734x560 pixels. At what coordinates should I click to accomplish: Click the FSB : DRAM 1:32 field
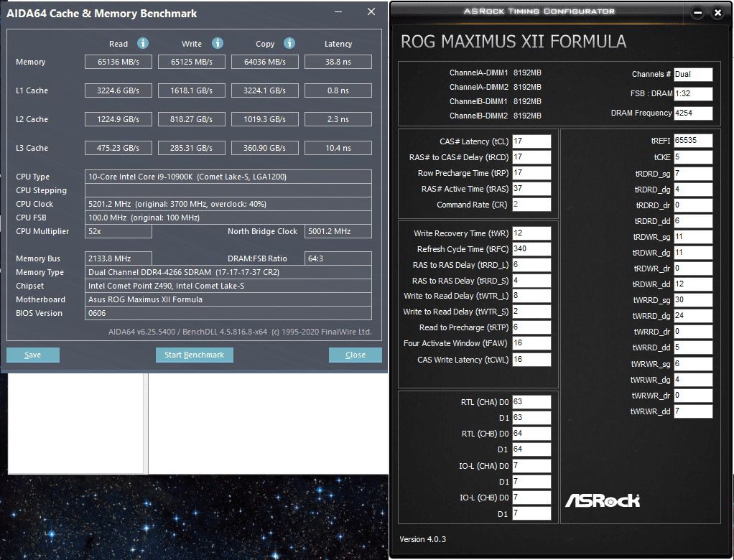pos(693,93)
